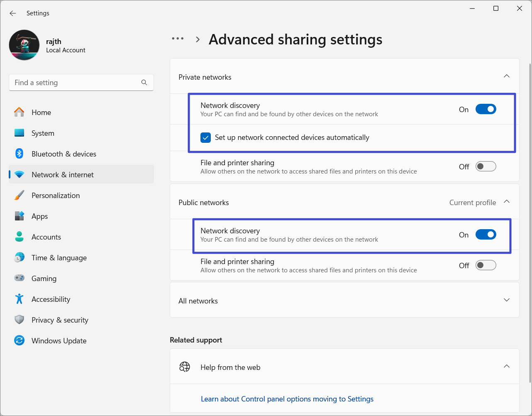Open the System settings page
532x416 pixels.
coord(43,133)
